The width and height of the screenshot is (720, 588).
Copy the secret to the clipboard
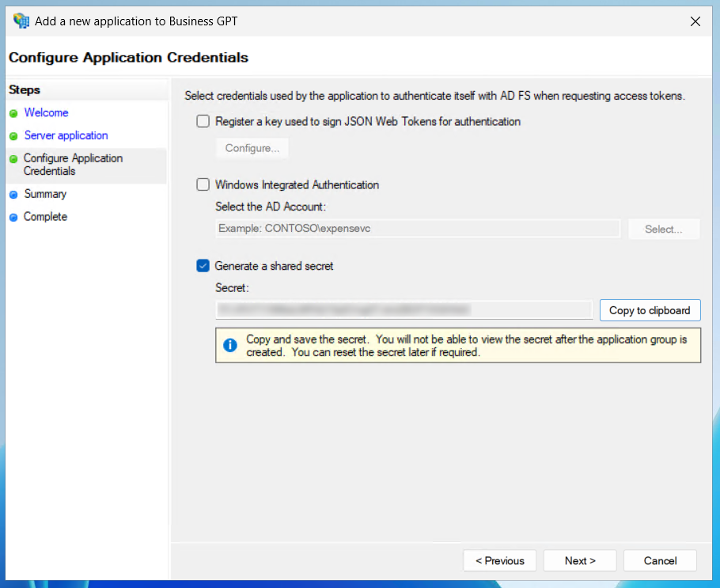(650, 310)
